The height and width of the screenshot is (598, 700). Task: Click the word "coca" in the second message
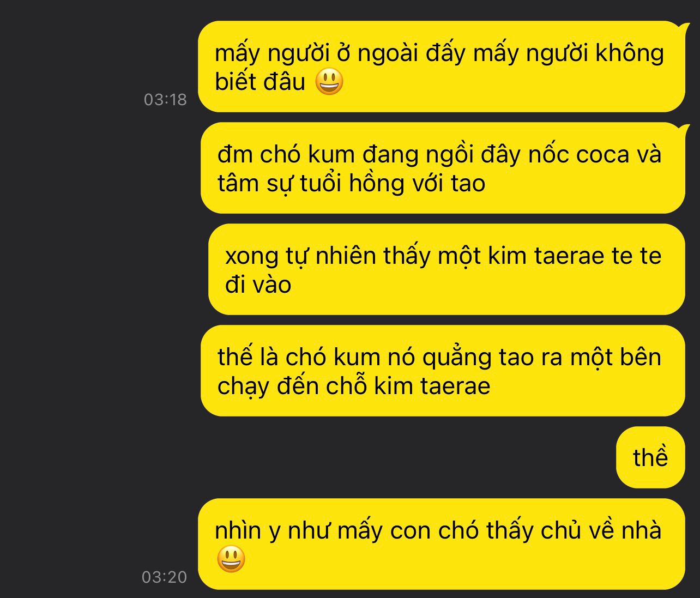point(602,155)
